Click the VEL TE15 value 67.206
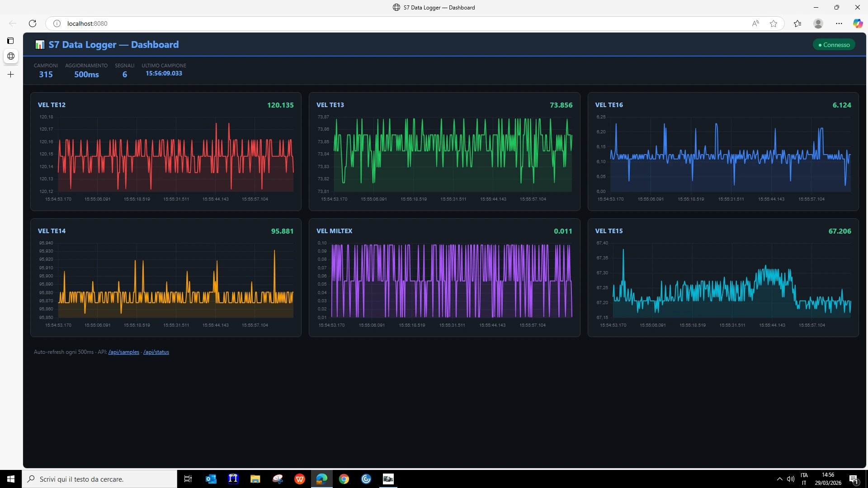This screenshot has width=868, height=488. 840,231
